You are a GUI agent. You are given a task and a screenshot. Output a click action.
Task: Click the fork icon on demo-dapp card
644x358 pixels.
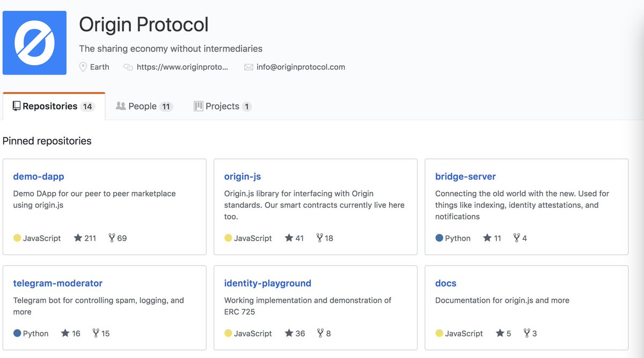pos(112,238)
